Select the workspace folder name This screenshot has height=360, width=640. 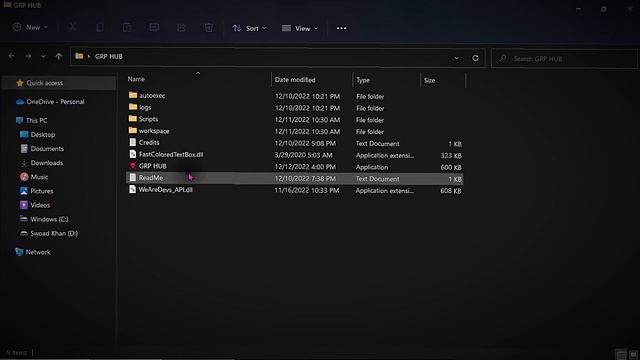click(x=154, y=131)
